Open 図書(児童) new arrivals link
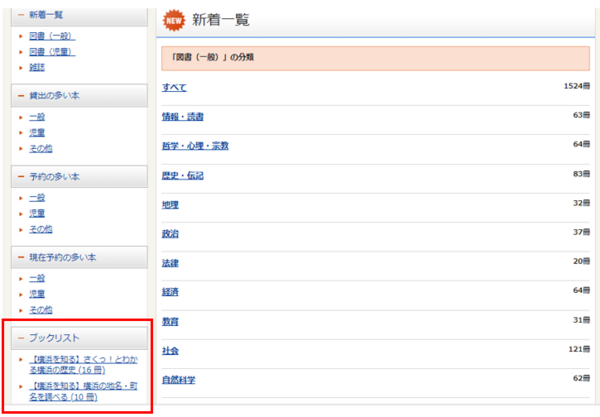The width and height of the screenshot is (600, 417). 51,52
